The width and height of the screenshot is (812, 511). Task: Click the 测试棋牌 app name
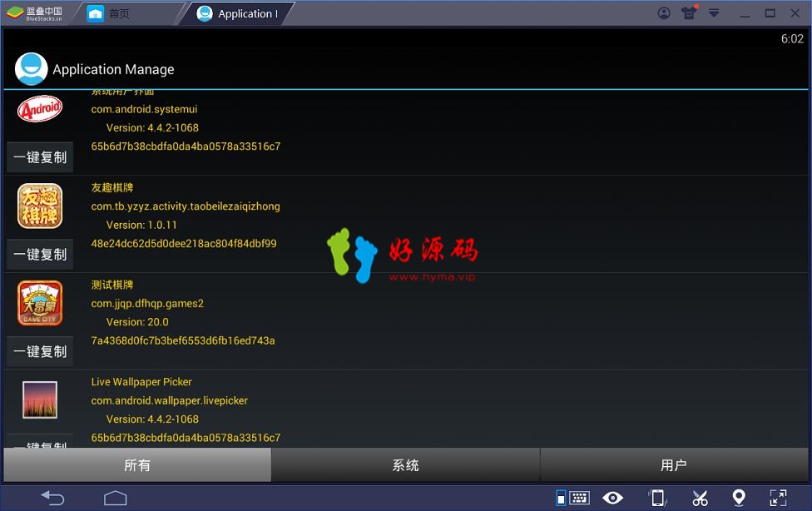click(111, 285)
